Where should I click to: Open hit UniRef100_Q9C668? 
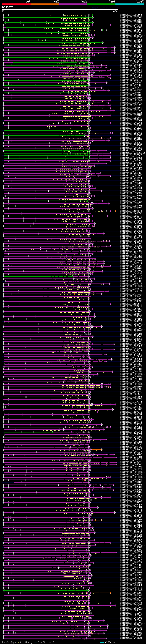click(x=131, y=15)
